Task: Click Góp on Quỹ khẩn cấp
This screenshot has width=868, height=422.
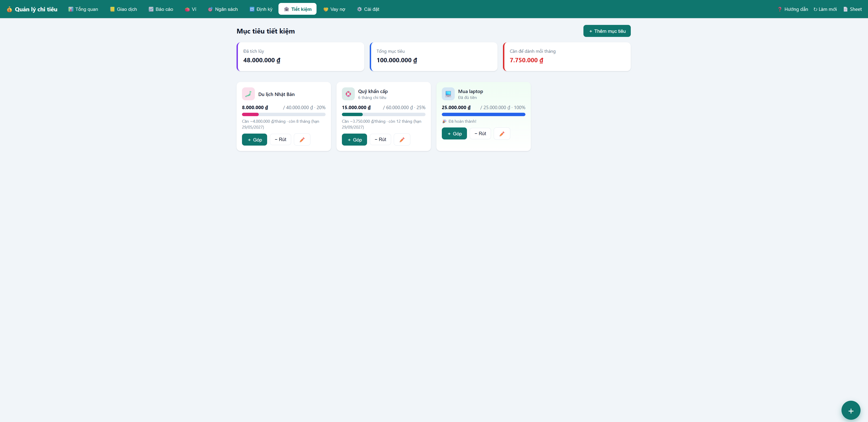Action: click(x=355, y=139)
